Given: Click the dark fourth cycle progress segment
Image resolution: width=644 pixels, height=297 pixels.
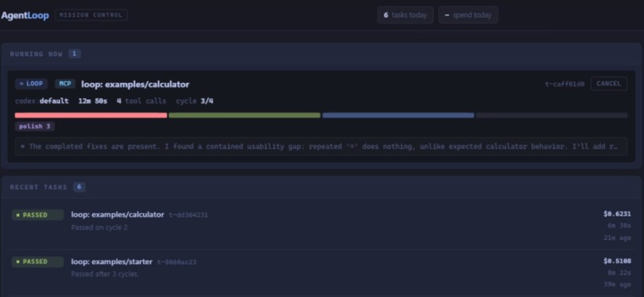Looking at the screenshot, I should click(x=551, y=115).
